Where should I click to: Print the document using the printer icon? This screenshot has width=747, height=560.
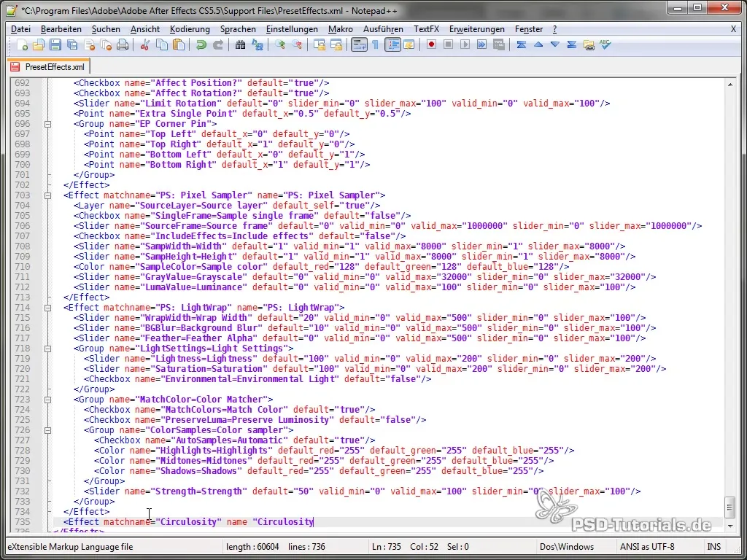(123, 45)
